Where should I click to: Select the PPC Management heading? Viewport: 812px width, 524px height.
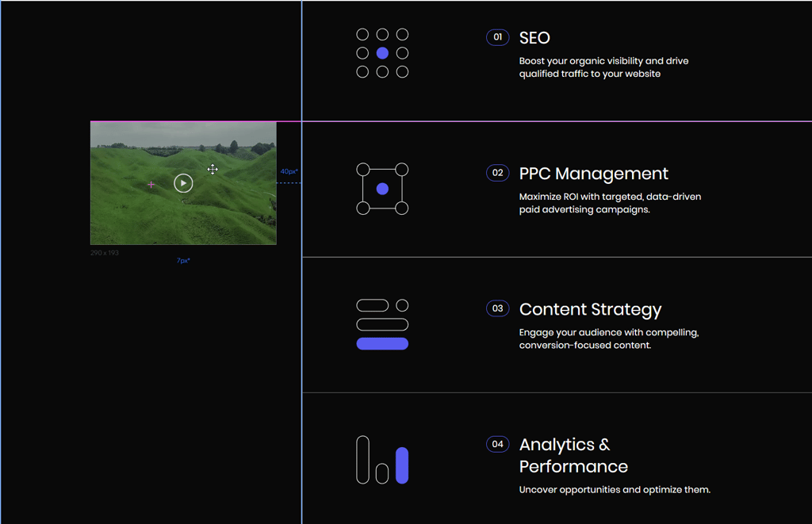pyautogui.click(x=593, y=174)
